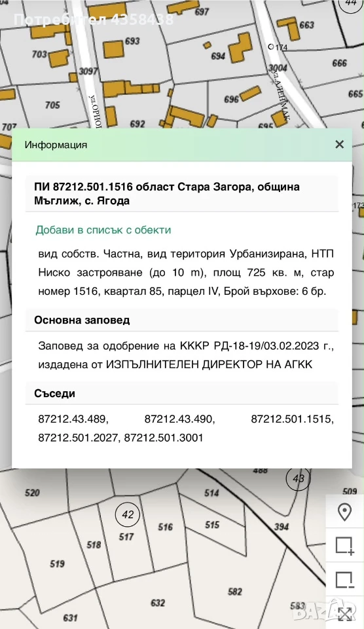Select the orange building in parcel 696
The width and height of the screenshot is (364, 629).
pos(251,94)
